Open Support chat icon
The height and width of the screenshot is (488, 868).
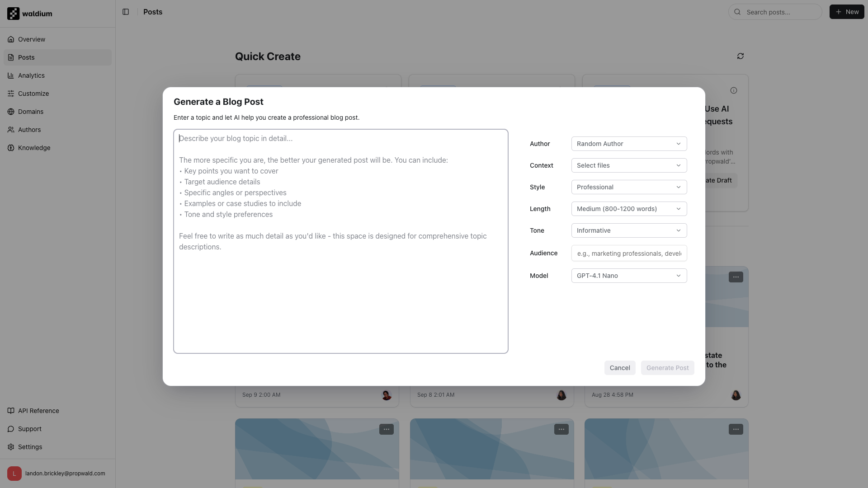11,429
